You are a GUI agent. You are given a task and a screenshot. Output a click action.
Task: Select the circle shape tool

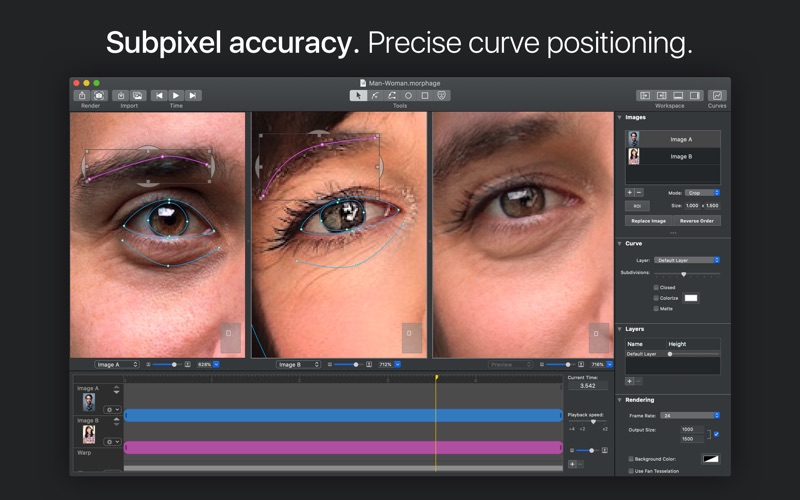point(408,96)
